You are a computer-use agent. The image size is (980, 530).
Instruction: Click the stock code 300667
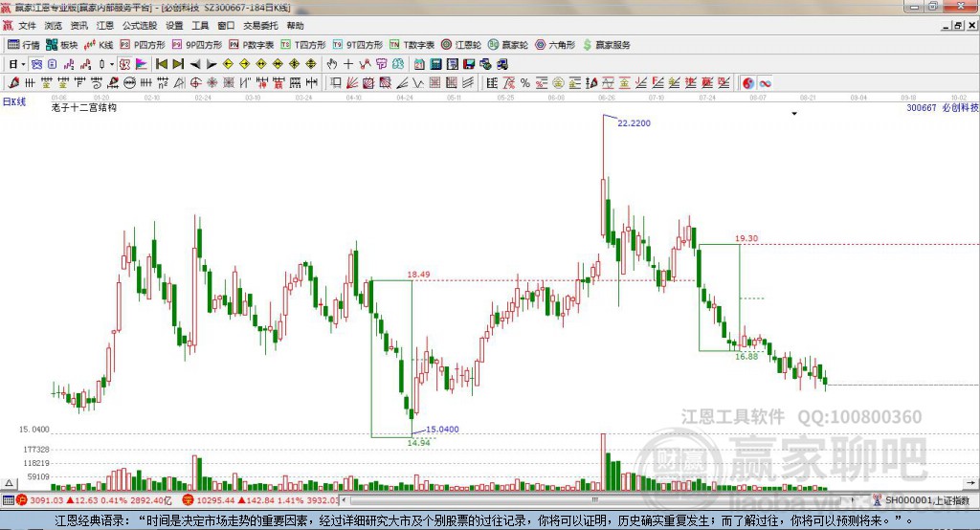922,107
